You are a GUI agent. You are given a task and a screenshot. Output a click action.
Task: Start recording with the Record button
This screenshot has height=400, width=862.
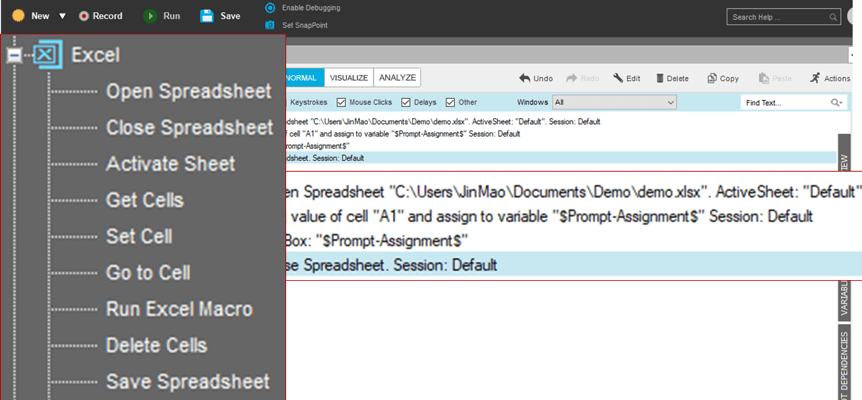(x=101, y=16)
